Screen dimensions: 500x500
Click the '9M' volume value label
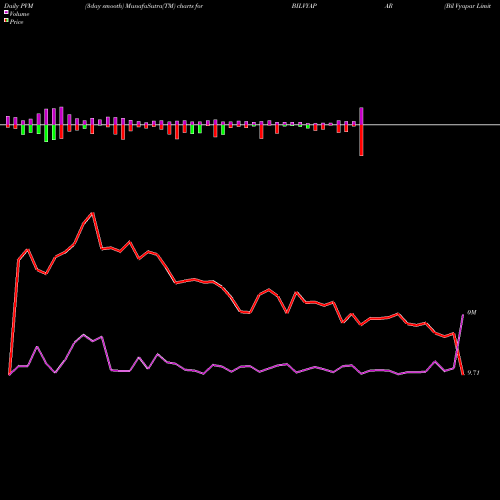click(x=472, y=313)
